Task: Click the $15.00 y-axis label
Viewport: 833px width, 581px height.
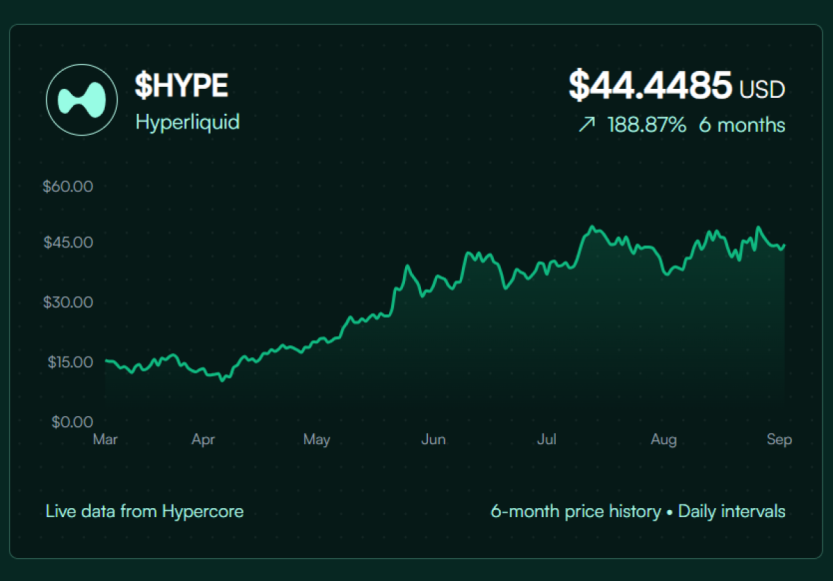Action: click(70, 362)
